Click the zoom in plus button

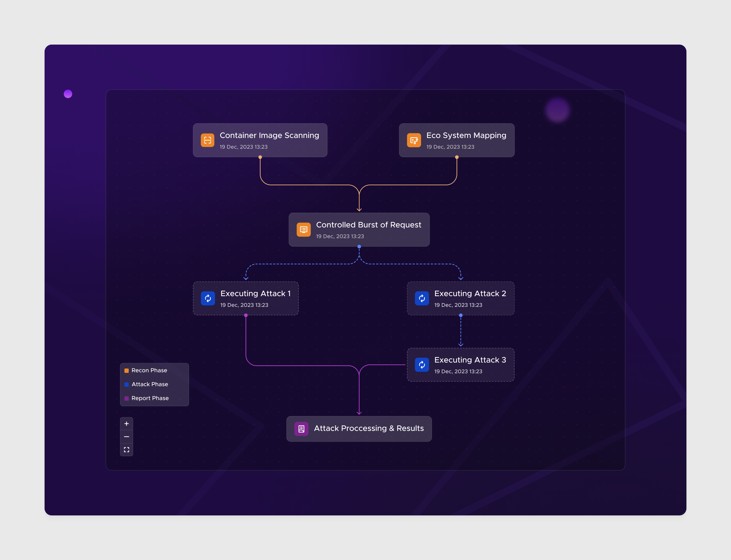(127, 424)
